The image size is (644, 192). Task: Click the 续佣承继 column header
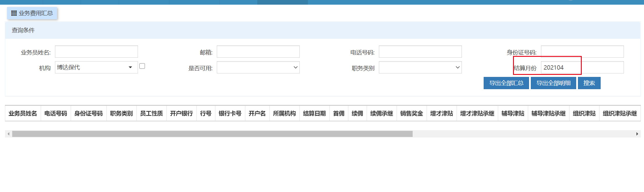coord(382,113)
